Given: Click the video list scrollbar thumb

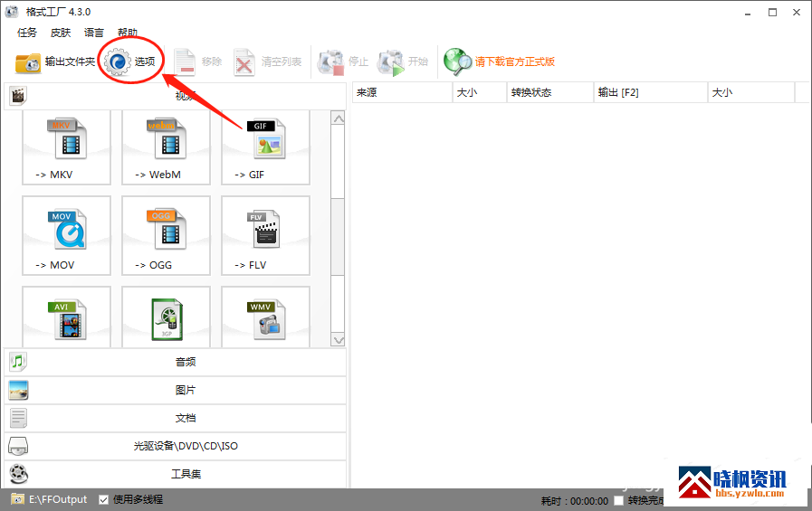Looking at the screenshot, I should tap(339, 236).
